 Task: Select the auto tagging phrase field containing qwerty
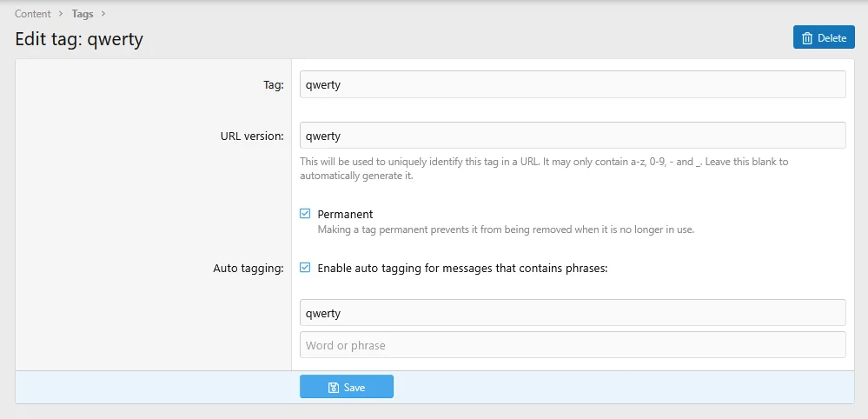(x=572, y=313)
